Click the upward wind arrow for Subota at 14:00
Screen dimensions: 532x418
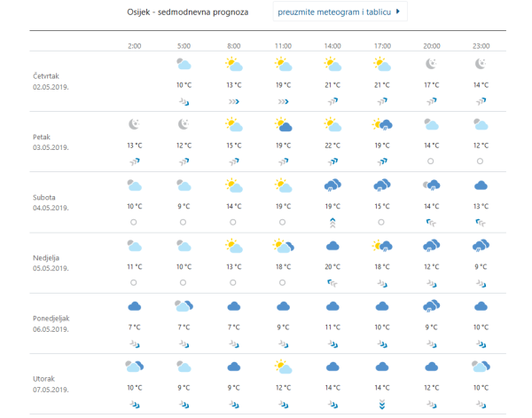coord(332,222)
